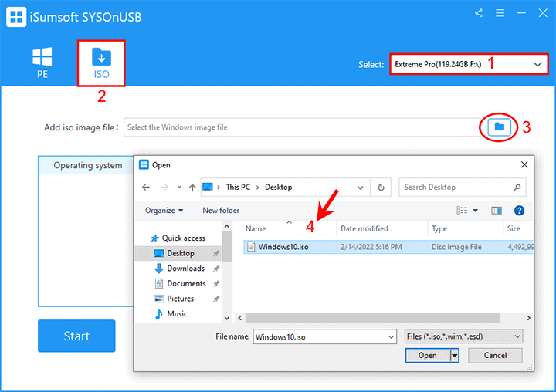Click New folder
Viewport: 556px width, 392px height.
(221, 211)
